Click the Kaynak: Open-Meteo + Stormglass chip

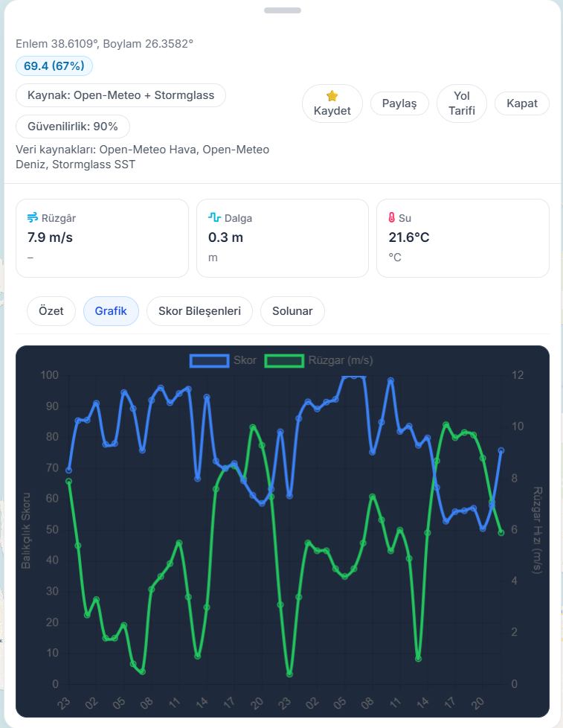tap(120, 95)
